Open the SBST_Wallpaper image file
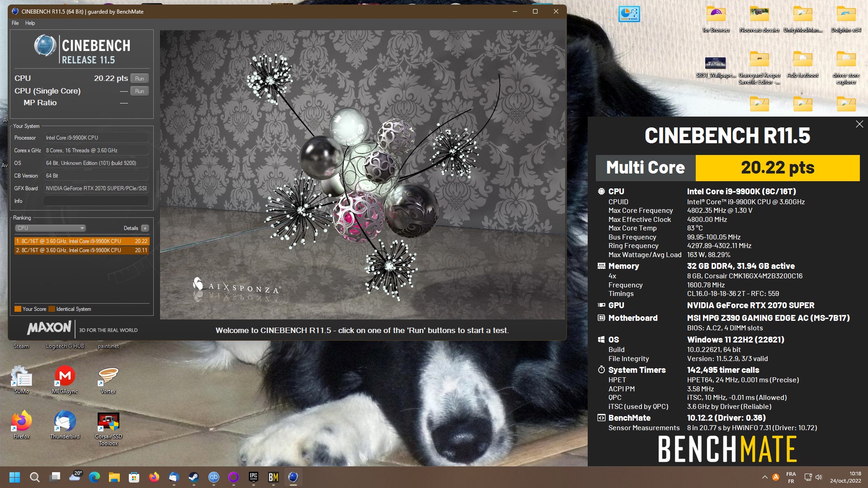 click(715, 67)
